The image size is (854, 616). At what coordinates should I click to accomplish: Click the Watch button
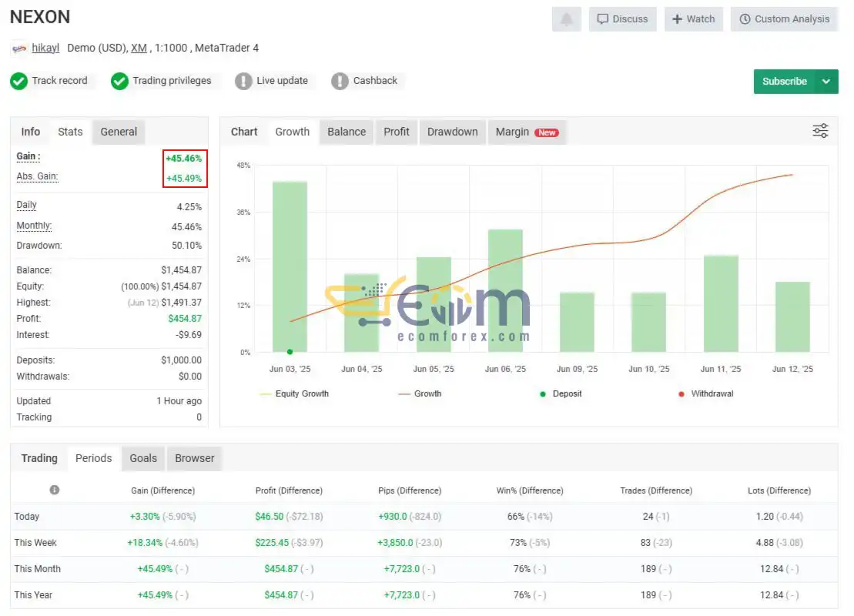pos(693,19)
